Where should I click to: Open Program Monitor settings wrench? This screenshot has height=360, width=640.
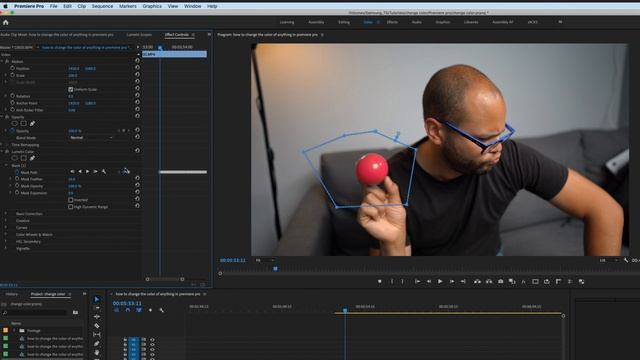(626, 260)
